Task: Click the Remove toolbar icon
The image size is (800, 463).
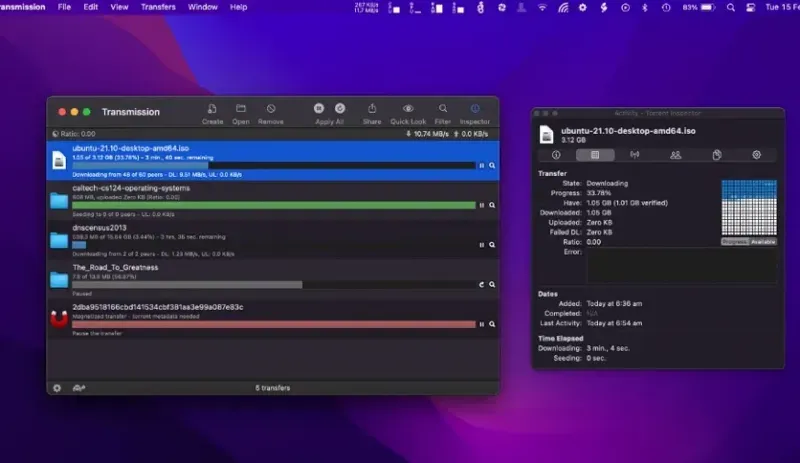Action: 271,109
